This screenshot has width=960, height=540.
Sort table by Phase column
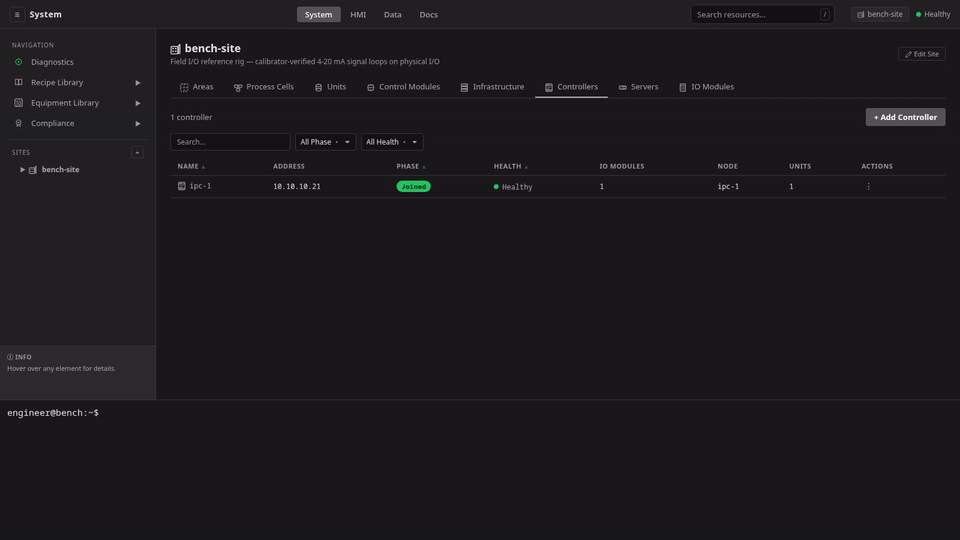411,166
